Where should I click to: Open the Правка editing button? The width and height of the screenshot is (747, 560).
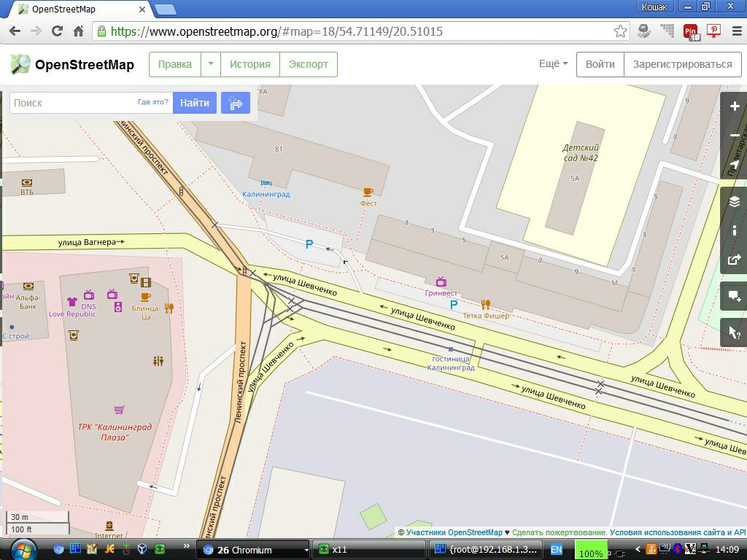tap(175, 64)
